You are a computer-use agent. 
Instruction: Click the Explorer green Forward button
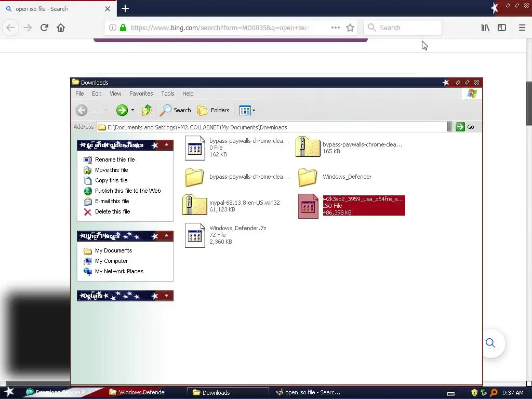(122, 110)
